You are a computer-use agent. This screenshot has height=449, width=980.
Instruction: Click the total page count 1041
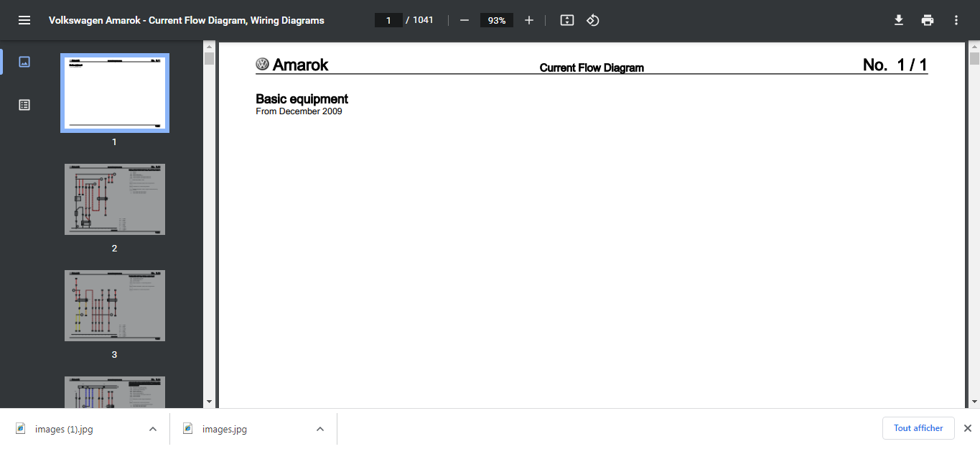point(423,20)
